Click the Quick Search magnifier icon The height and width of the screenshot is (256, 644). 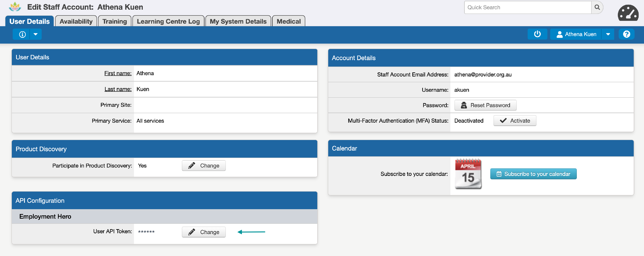pyautogui.click(x=597, y=7)
